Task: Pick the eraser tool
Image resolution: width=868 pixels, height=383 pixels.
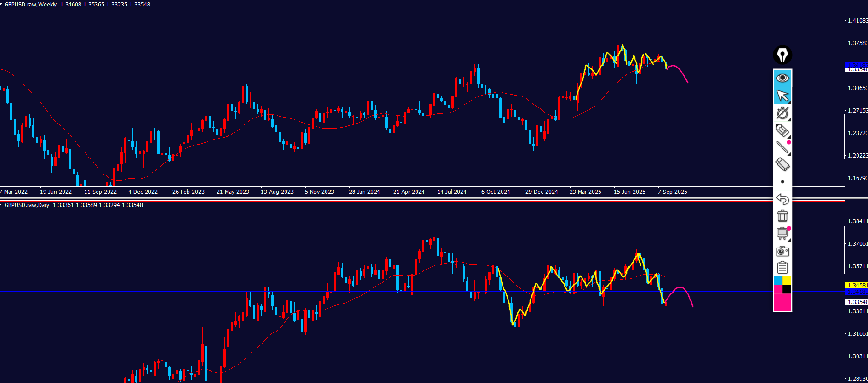Action: click(x=782, y=164)
